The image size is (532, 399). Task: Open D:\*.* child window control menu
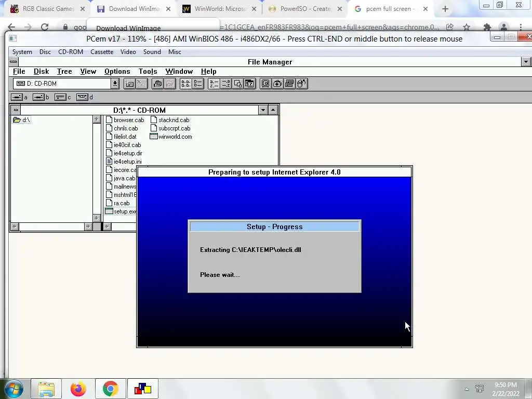(x=16, y=110)
